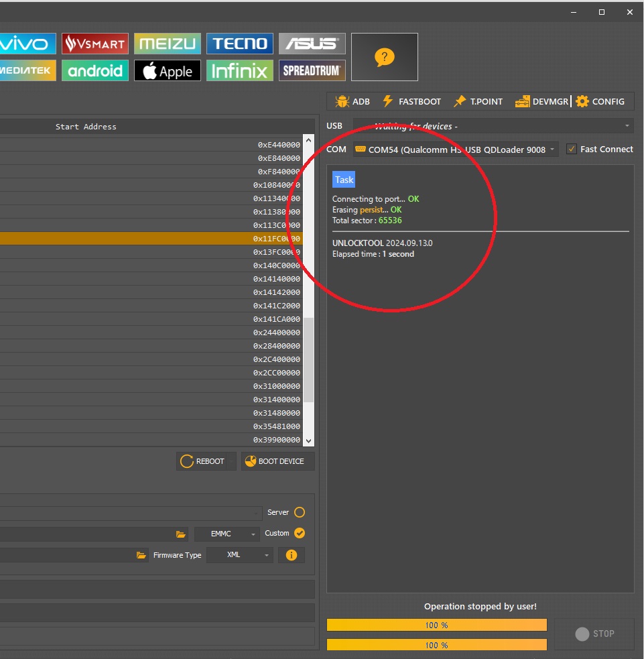
Task: Expand the XML Firmware Type dropdown
Action: [240, 555]
